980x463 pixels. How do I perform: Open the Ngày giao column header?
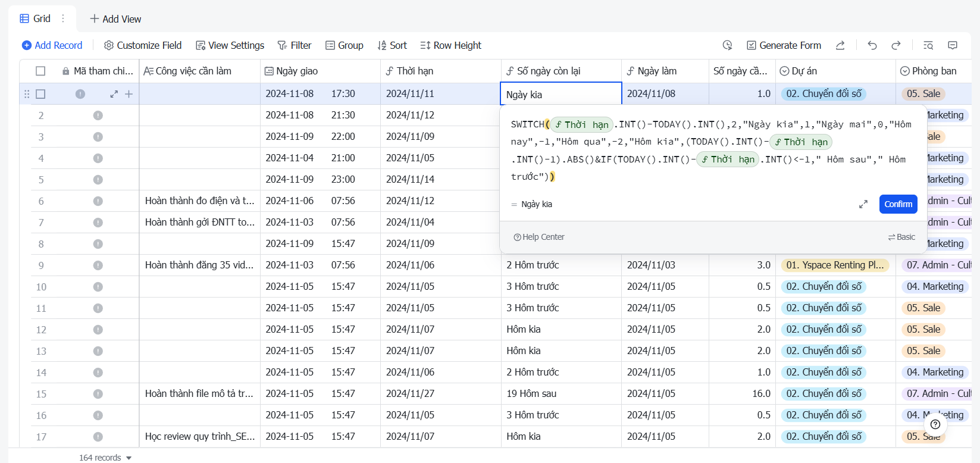click(320, 71)
